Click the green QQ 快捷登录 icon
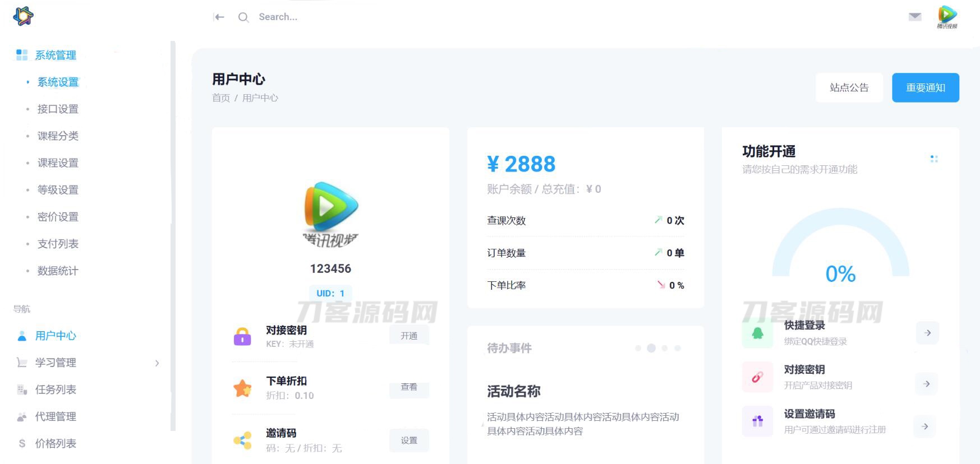The image size is (980, 464). [757, 333]
